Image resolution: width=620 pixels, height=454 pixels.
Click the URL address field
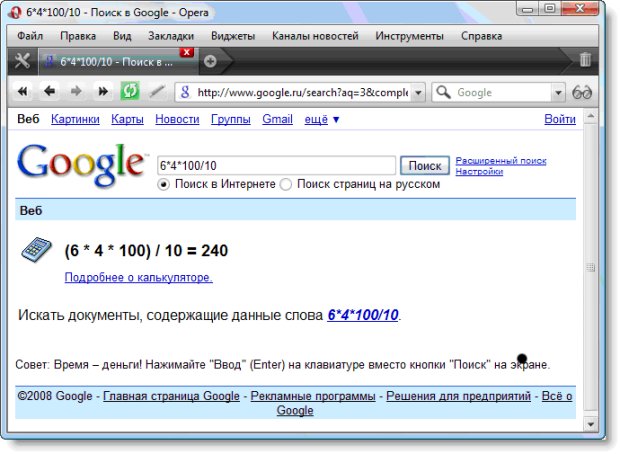(302, 93)
